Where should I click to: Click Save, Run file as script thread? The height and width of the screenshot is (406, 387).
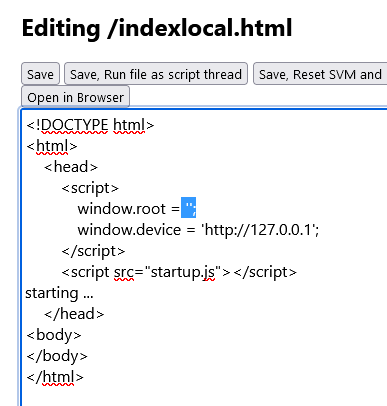(x=156, y=74)
